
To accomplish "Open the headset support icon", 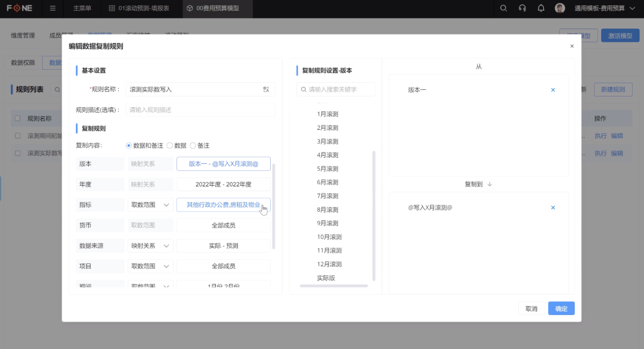I will point(522,8).
